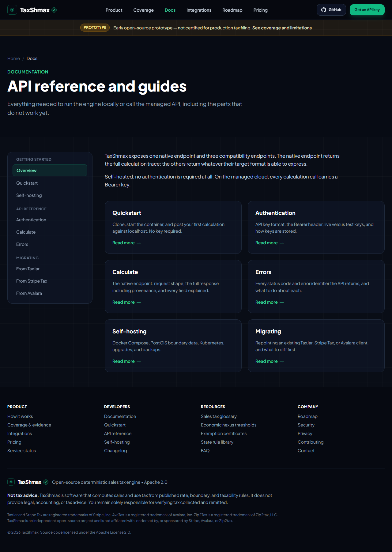This screenshot has height=552, width=392.
Task: Open Economic nexus thresholds link
Action: click(x=229, y=425)
